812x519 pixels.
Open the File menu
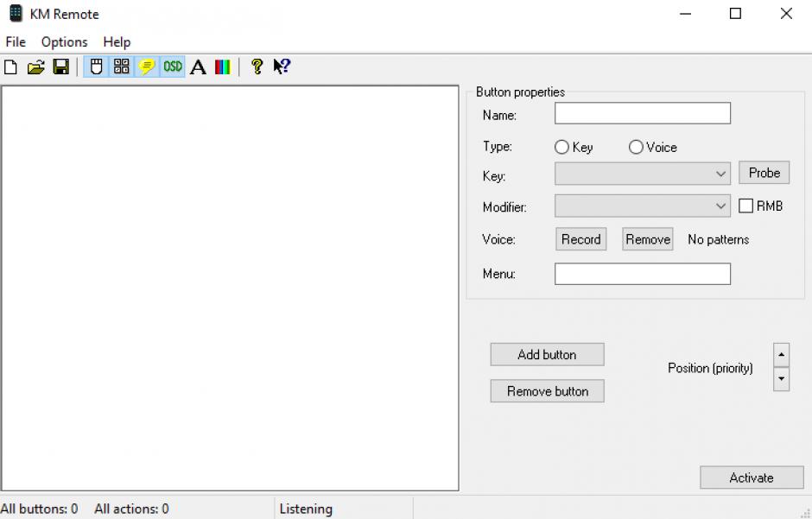16,42
